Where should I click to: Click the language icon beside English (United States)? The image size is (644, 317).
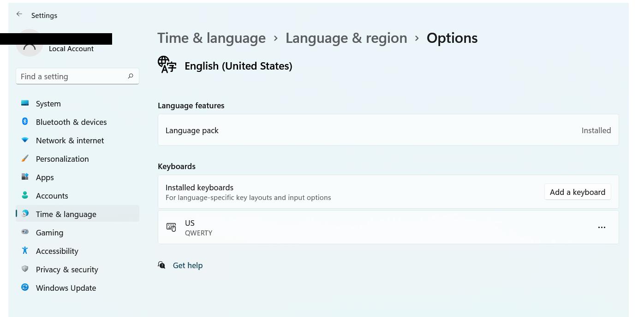(x=167, y=65)
